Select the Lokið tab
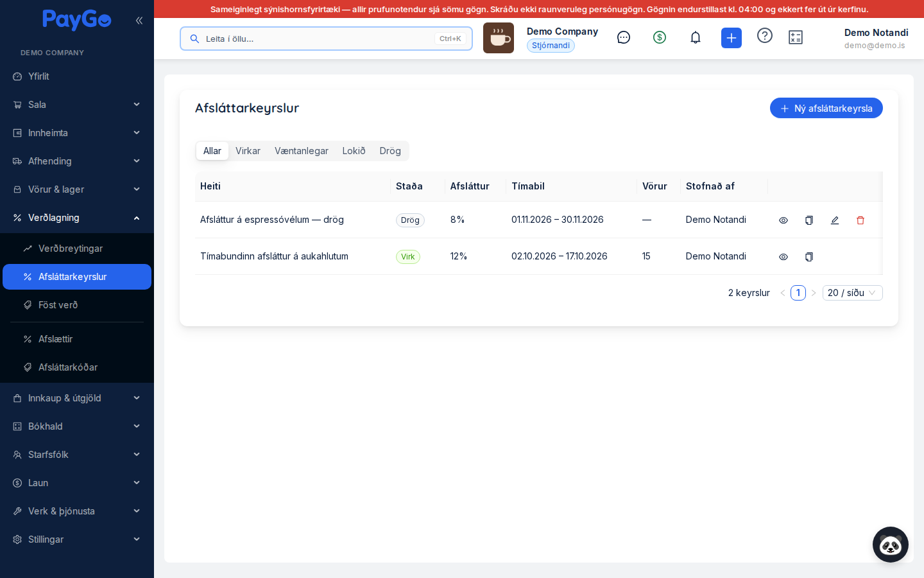 [354, 151]
